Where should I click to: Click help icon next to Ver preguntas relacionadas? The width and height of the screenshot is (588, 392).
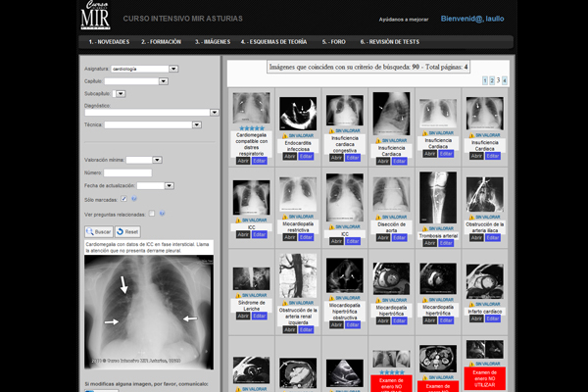(162, 214)
